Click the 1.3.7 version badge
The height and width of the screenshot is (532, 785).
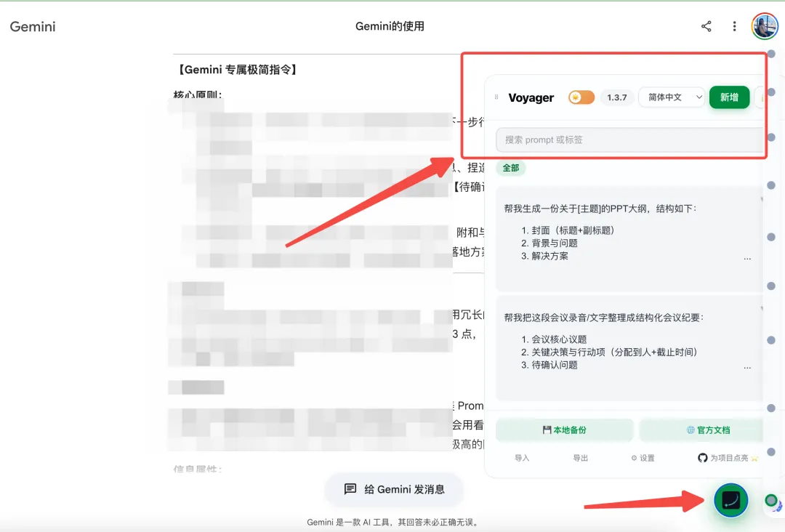pyautogui.click(x=617, y=97)
